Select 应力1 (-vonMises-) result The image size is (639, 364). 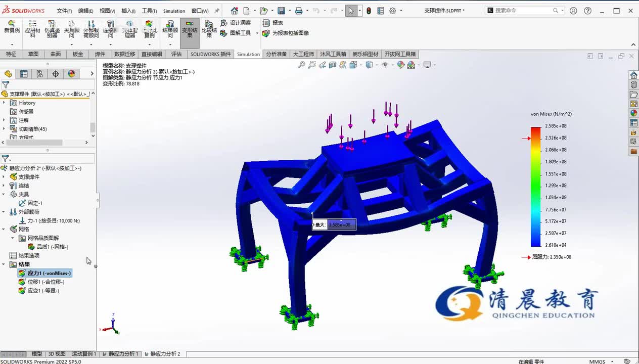tap(44, 273)
